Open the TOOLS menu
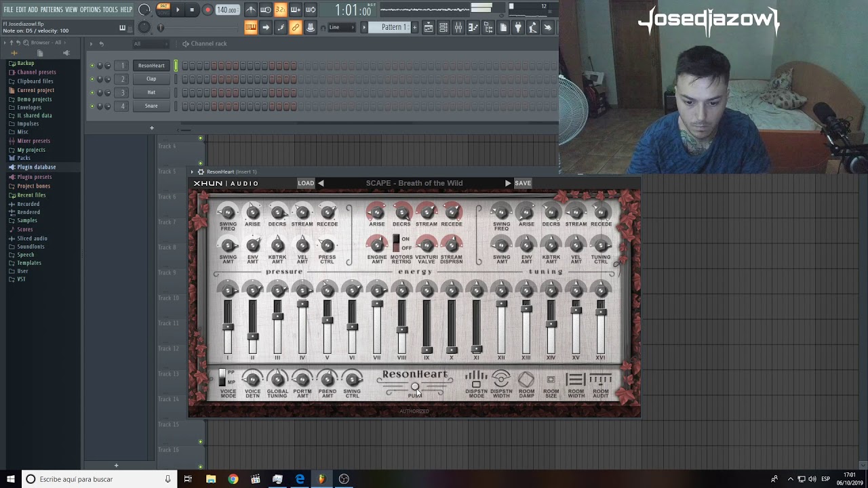The width and height of the screenshot is (868, 488). click(x=111, y=9)
